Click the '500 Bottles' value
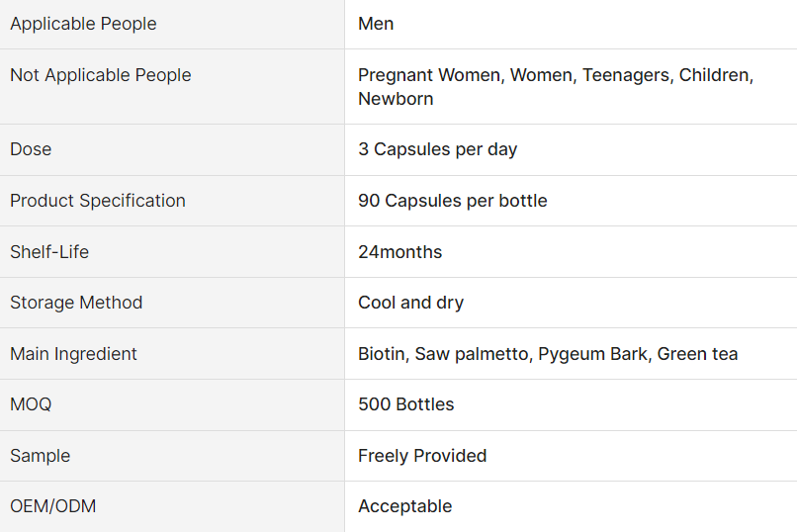 405,404
